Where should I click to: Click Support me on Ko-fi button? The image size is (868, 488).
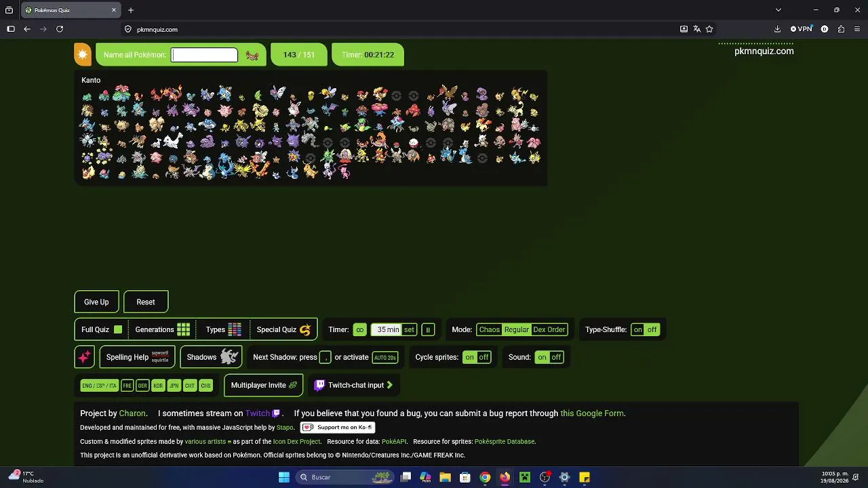(338, 428)
